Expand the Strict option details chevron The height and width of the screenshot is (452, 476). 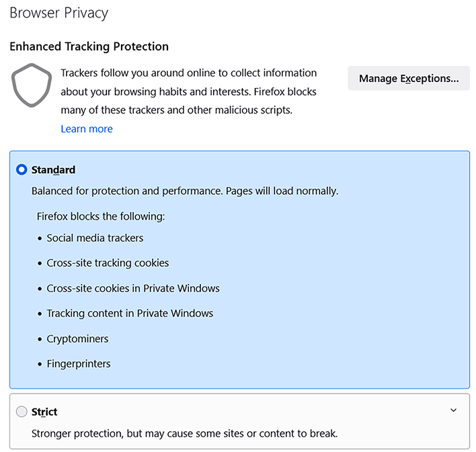[453, 410]
